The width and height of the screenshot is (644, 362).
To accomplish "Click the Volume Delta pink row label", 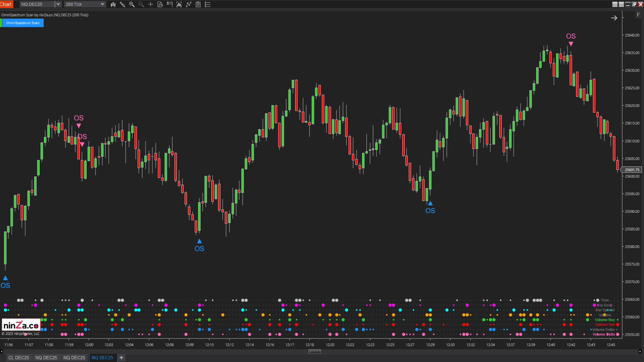I will point(604,334).
